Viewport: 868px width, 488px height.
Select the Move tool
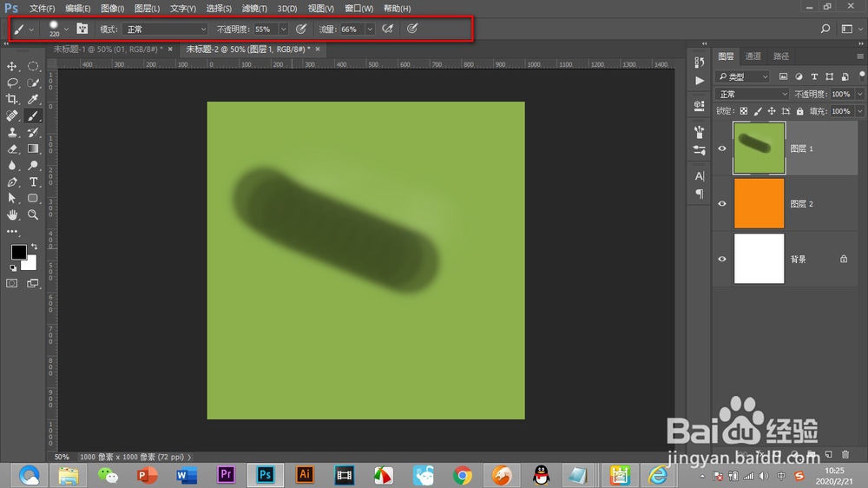11,67
